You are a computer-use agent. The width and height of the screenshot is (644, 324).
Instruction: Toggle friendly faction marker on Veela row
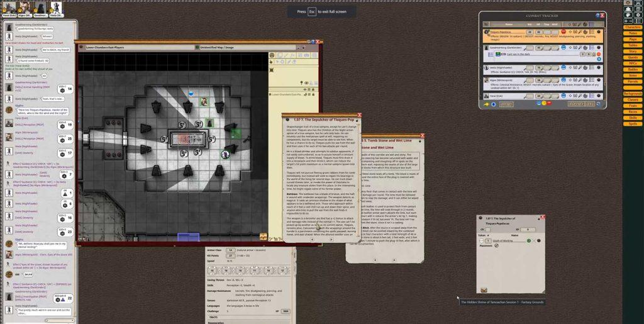pyautogui.click(x=563, y=67)
